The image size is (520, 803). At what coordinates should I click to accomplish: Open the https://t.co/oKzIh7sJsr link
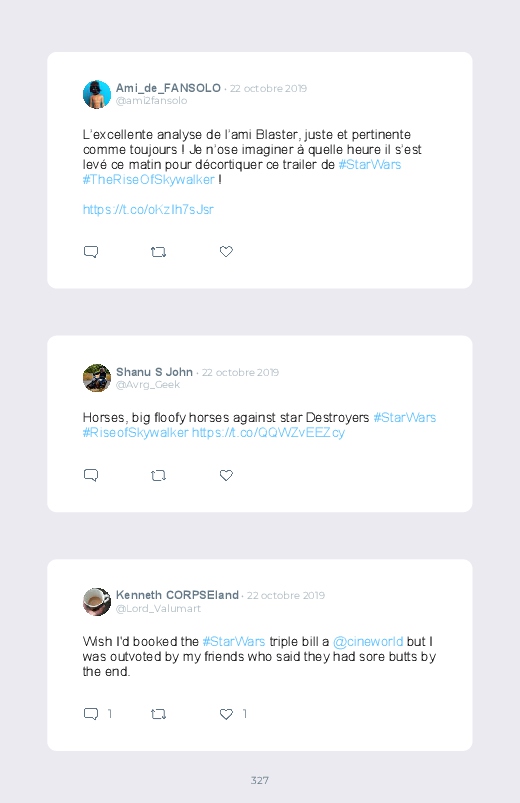point(148,209)
